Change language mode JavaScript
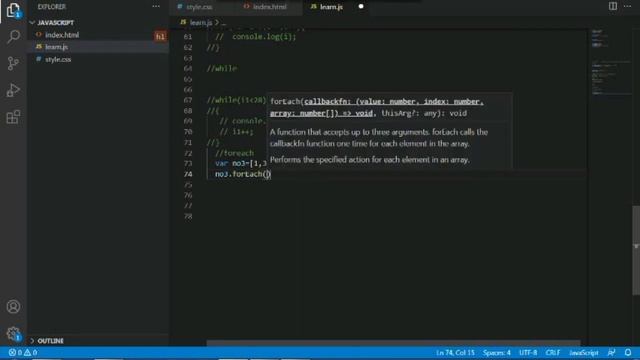This screenshot has height=360, width=640. click(584, 352)
